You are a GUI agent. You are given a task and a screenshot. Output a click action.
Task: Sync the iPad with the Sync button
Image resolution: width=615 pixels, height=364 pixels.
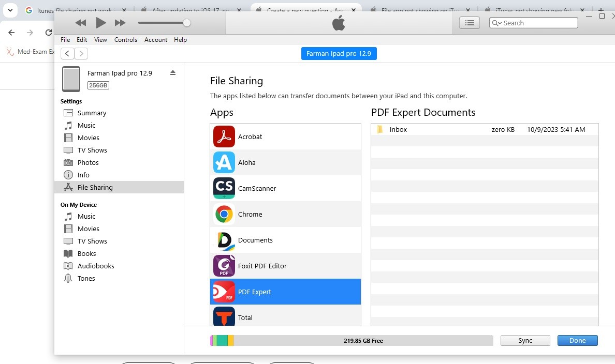pos(525,340)
